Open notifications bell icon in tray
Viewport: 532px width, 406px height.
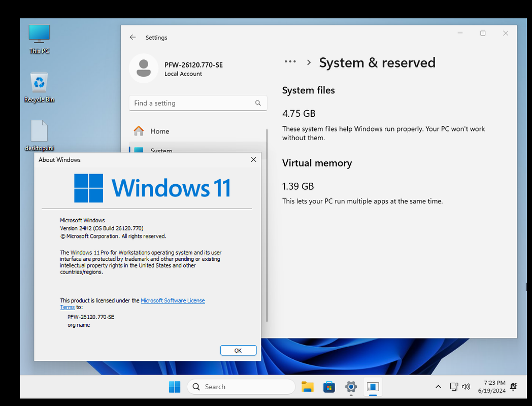pos(514,387)
